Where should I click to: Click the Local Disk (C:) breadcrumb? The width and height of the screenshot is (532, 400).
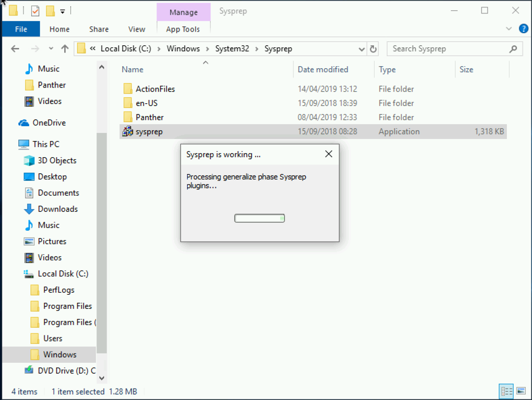[126, 49]
